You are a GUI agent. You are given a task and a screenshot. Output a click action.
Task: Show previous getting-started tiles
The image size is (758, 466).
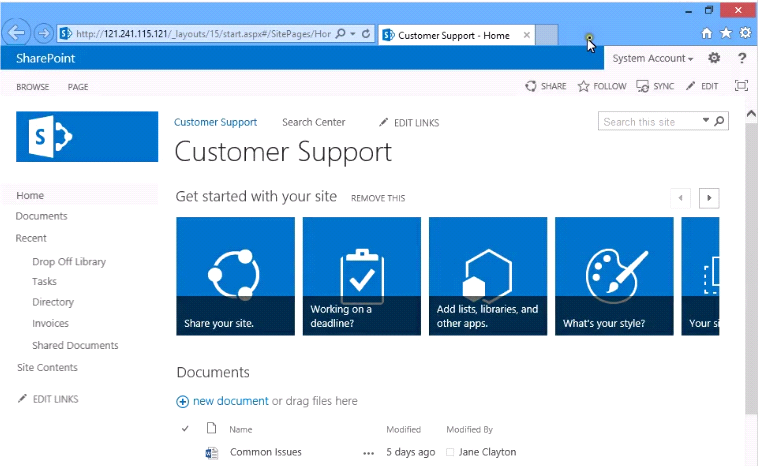(681, 198)
